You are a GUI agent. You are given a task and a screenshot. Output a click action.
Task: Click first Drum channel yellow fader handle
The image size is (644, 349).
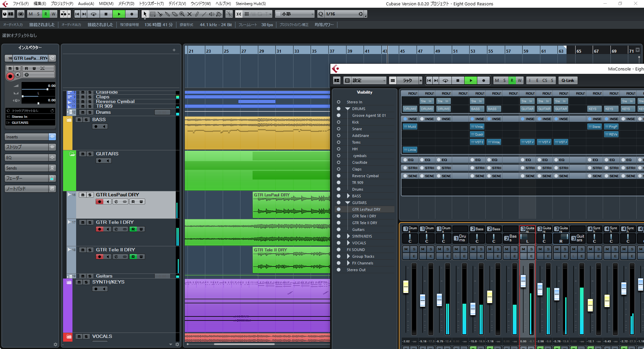click(x=406, y=287)
